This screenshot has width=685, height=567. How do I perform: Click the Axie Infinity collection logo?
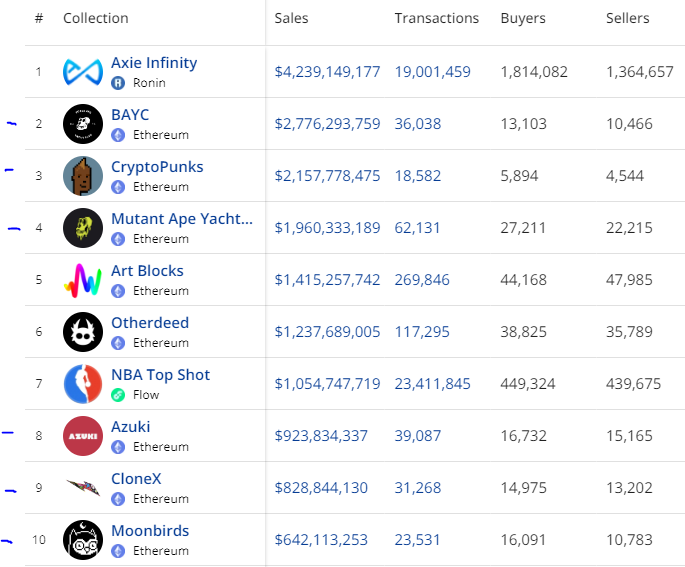tap(83, 72)
